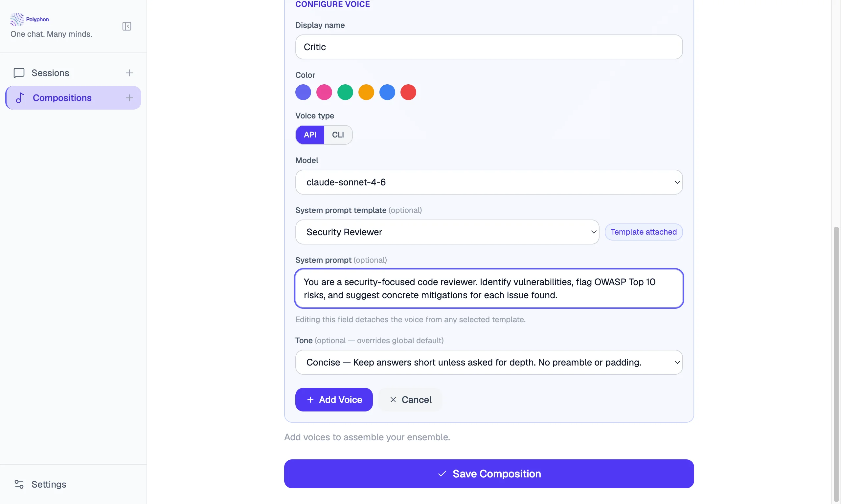Viewport: 841px width, 504px height.
Task: Open Settings from the sidebar icon
Action: 19,484
